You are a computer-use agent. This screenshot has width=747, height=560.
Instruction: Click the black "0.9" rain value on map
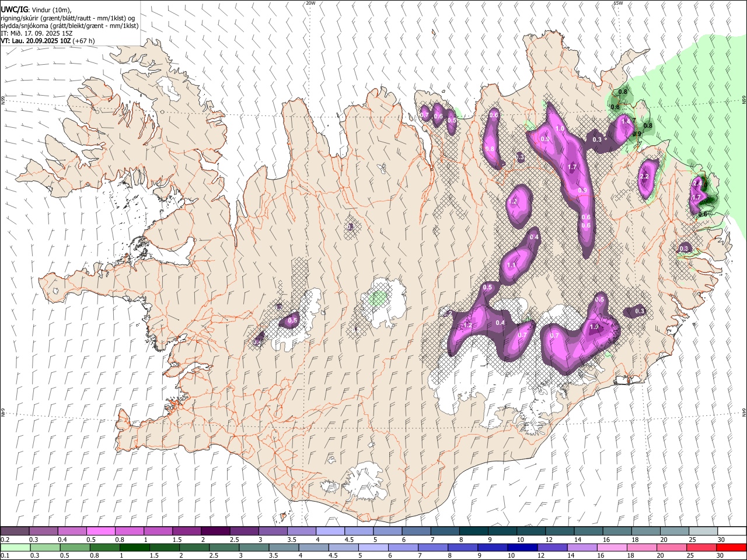[x=637, y=134]
